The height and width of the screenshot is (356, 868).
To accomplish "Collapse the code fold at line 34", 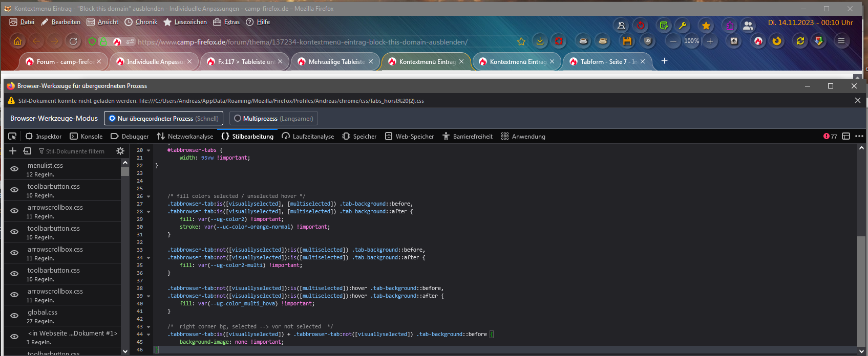I will pos(149,258).
